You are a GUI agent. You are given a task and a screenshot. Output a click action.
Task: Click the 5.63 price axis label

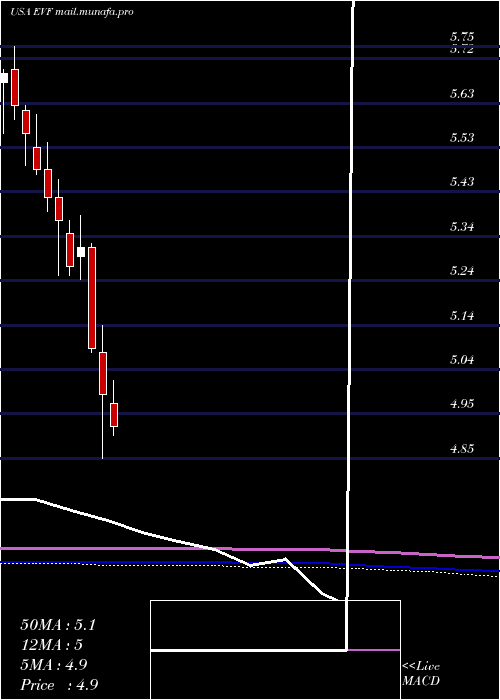point(462,94)
